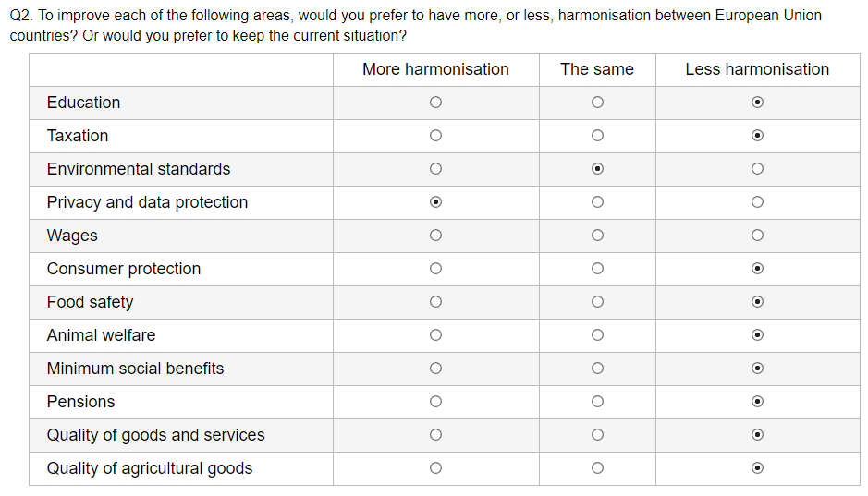Choose The same for Education
The image size is (868, 496).
tap(597, 103)
